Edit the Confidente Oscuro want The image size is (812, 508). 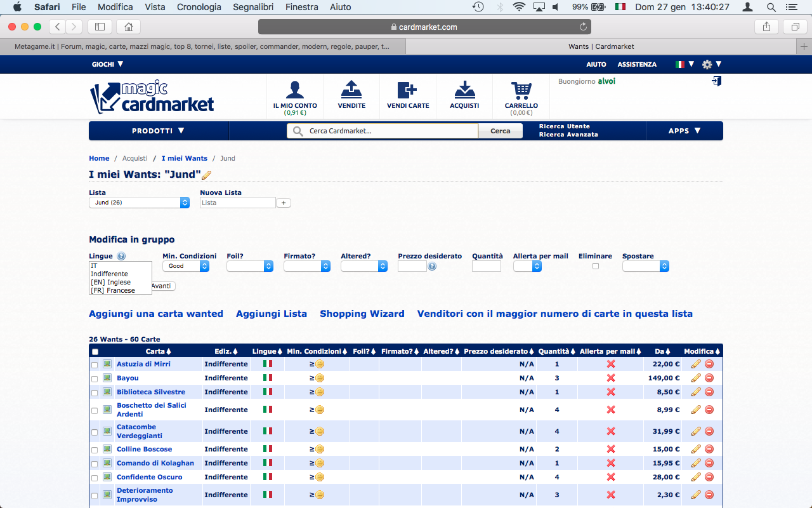[x=696, y=477]
